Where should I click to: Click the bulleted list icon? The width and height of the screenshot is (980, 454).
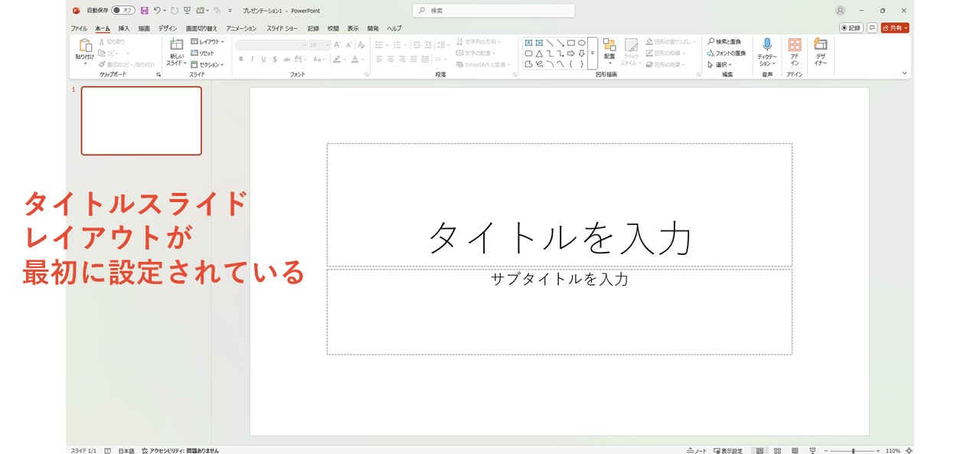pos(379,45)
